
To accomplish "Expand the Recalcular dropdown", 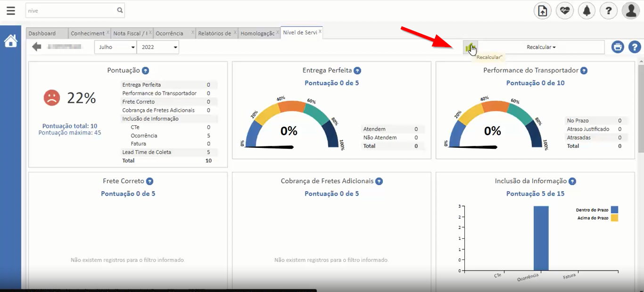I will tap(541, 47).
